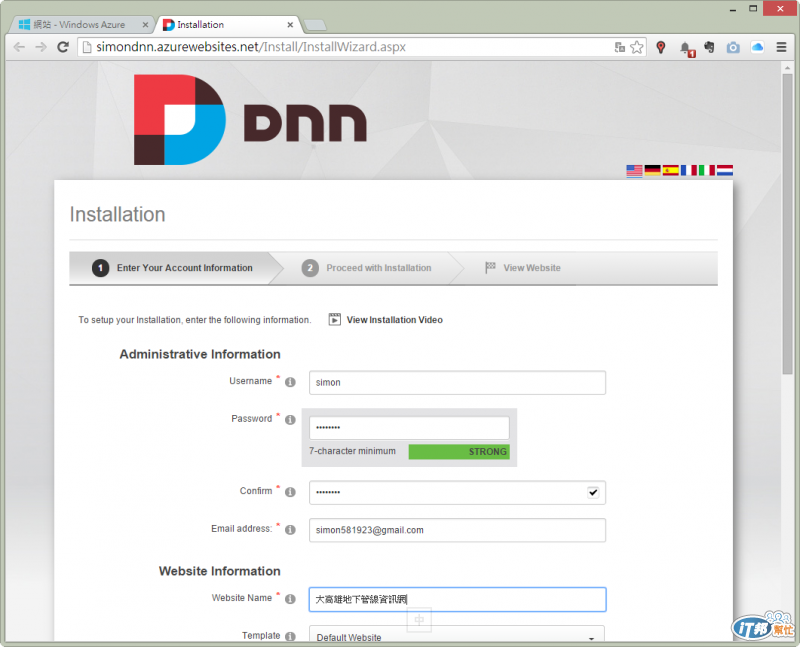Select the Spanish flag language
This screenshot has width=800, height=647.
pyautogui.click(x=670, y=170)
